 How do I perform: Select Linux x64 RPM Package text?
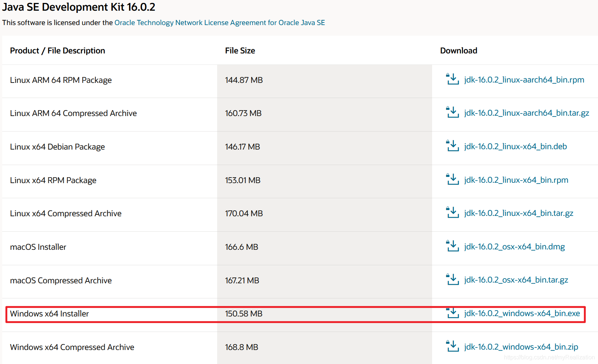[x=53, y=180]
